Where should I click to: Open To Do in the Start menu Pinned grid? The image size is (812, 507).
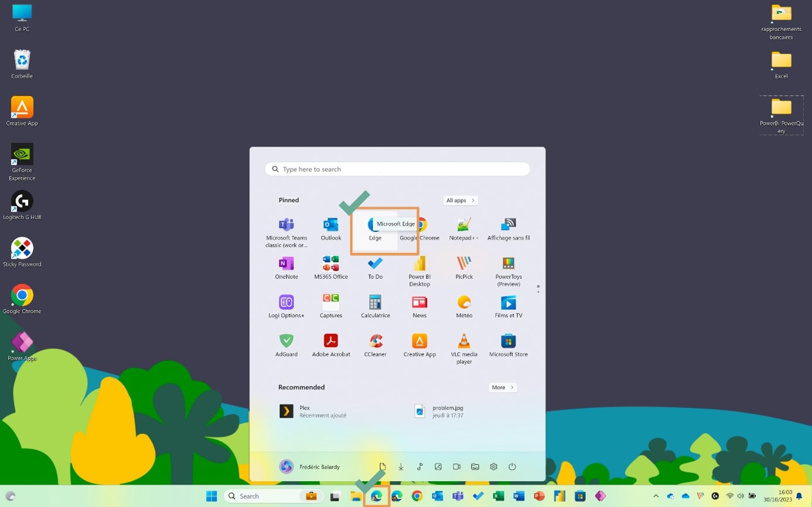(x=375, y=268)
